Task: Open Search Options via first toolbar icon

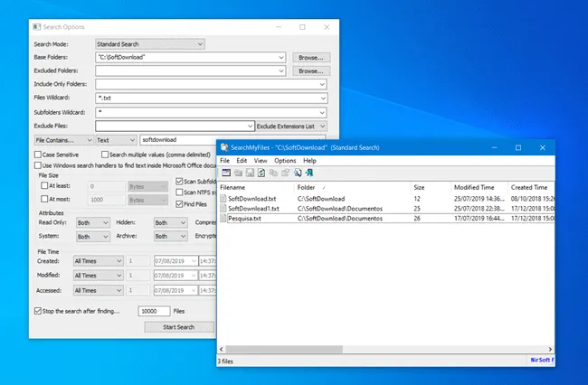Action: (226, 173)
